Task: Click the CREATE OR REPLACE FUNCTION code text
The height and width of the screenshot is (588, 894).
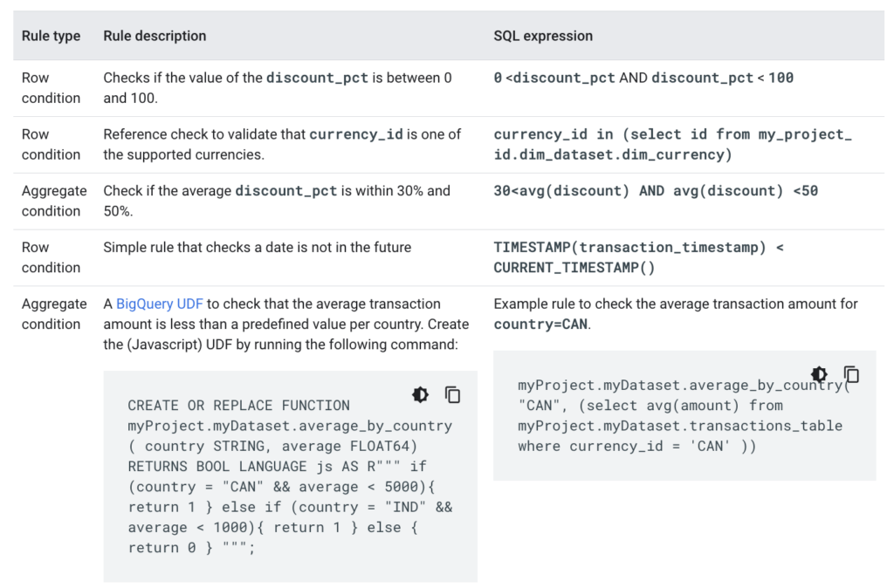Action: [290, 476]
